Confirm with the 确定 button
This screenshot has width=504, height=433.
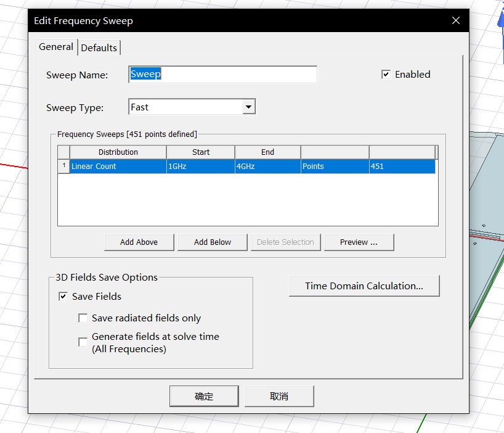pyautogui.click(x=204, y=397)
